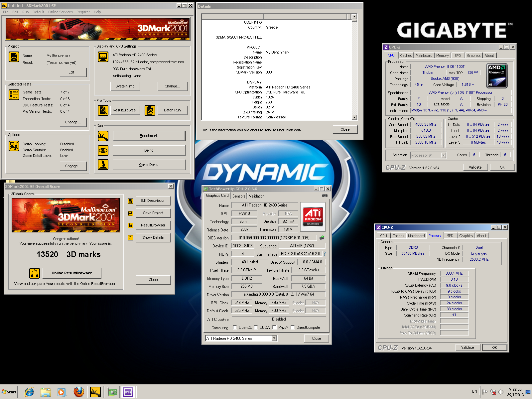Switch to 3DMark2001 taskbar button
532x399 pixels.
tap(95, 392)
